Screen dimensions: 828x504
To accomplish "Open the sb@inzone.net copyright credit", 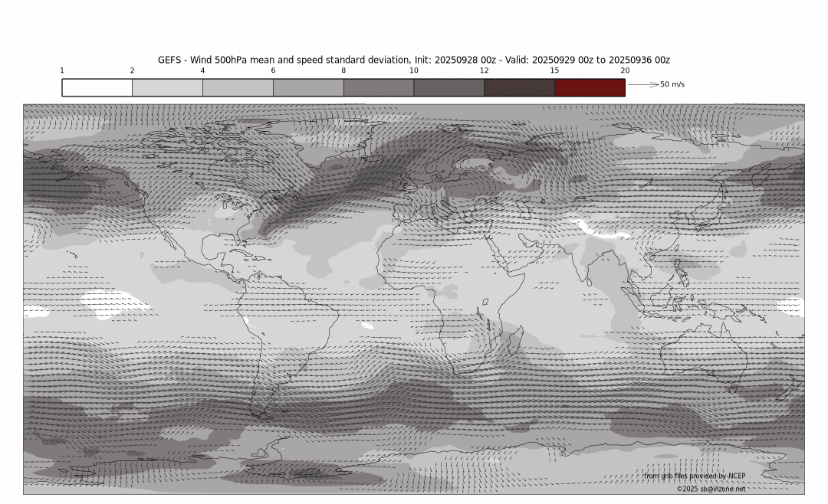I will 710,488.
